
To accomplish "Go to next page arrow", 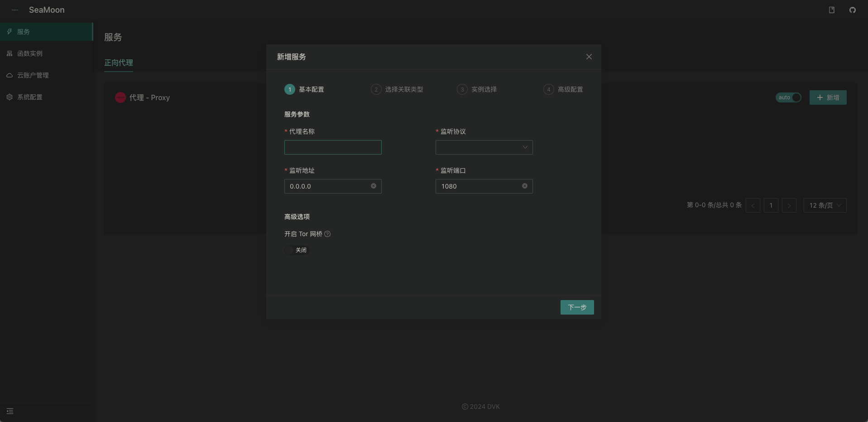I will [789, 205].
